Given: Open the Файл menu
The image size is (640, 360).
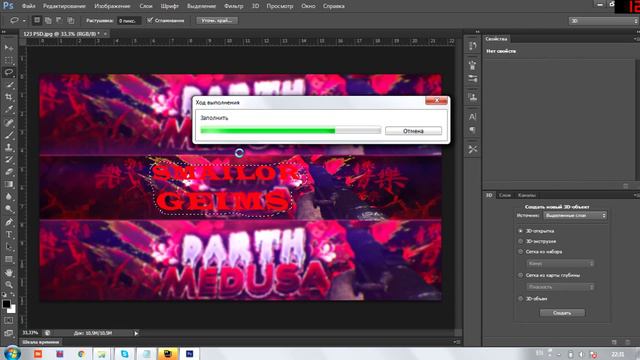Looking at the screenshot, I should 28,6.
